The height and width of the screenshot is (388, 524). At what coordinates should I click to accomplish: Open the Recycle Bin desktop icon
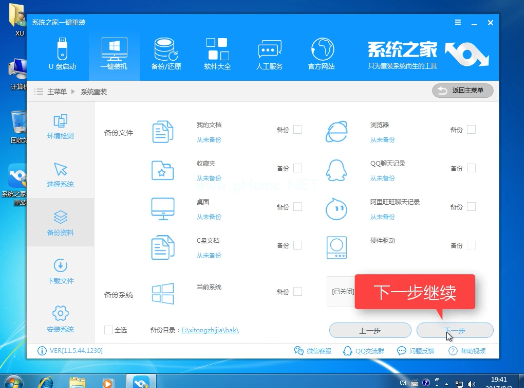(18, 127)
